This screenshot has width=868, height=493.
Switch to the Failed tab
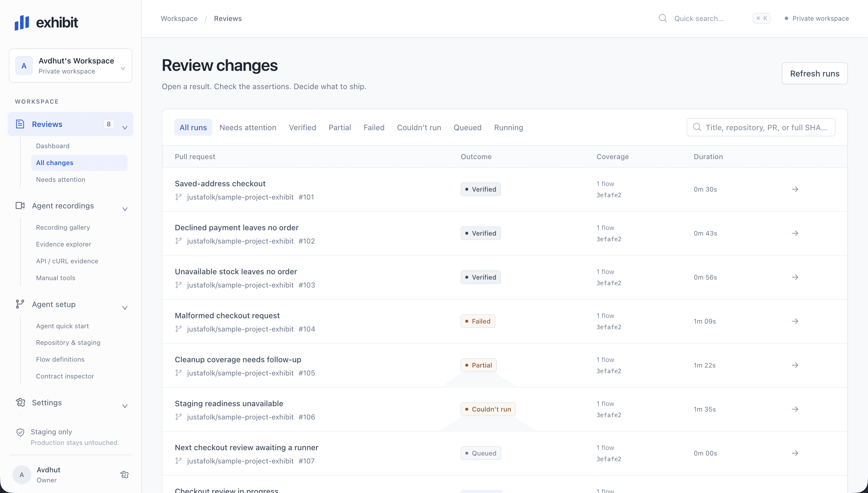coord(374,127)
